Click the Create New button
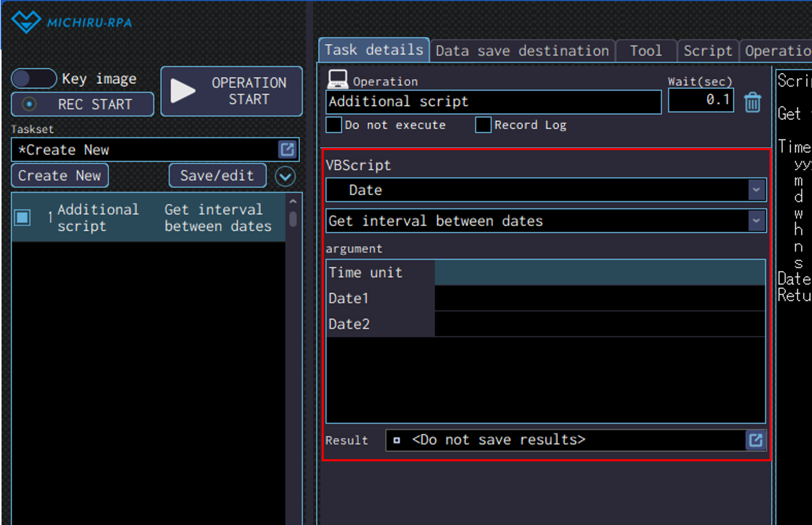The height and width of the screenshot is (525, 812). (60, 176)
